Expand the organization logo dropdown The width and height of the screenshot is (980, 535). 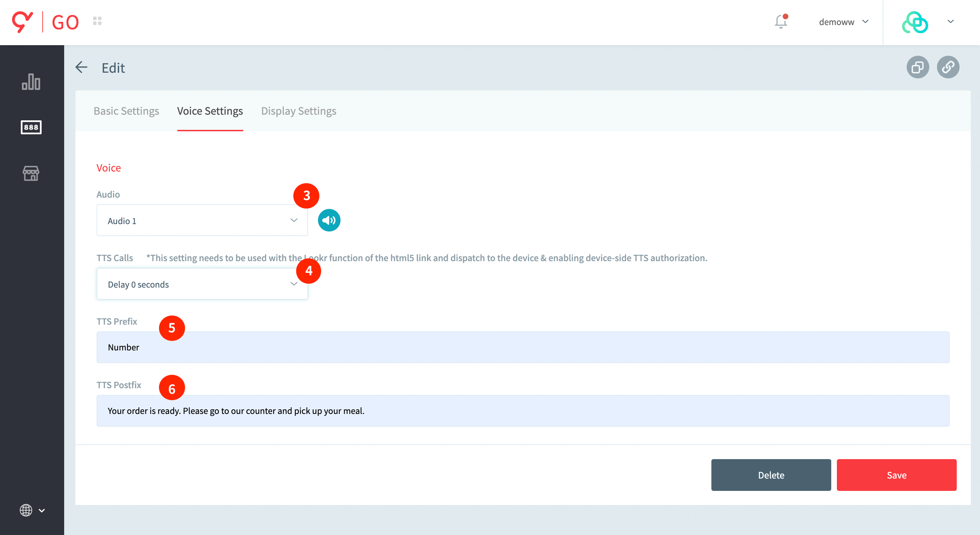click(x=950, y=22)
